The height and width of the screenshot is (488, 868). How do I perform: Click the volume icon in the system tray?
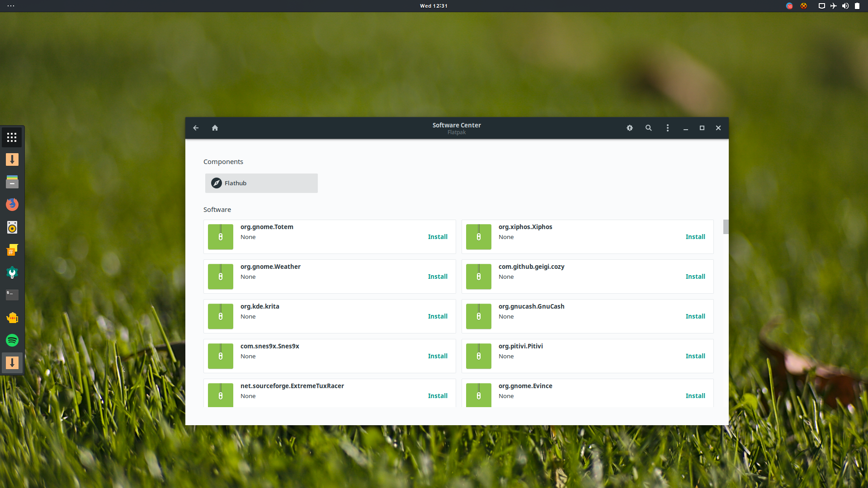click(845, 6)
